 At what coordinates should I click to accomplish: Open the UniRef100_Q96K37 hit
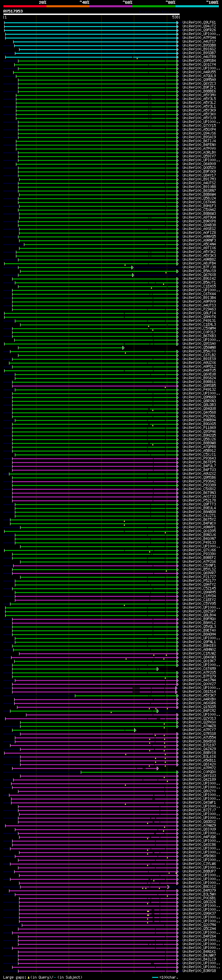pyautogui.click(x=199, y=913)
